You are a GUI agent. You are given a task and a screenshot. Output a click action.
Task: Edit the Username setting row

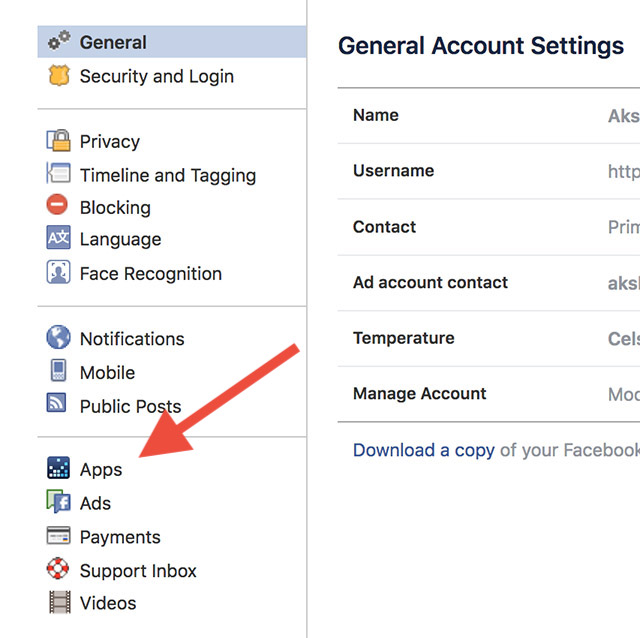click(489, 171)
